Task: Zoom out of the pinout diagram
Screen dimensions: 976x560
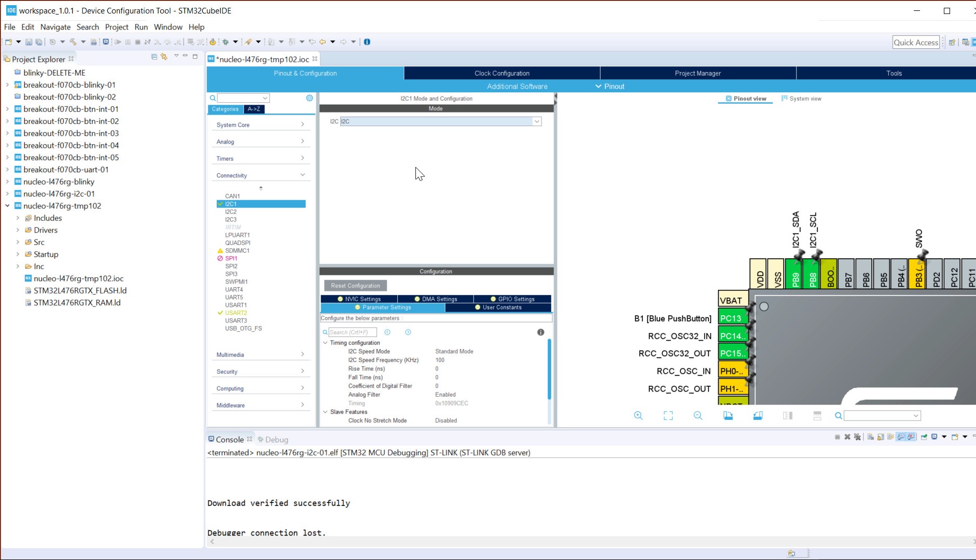Action: point(699,415)
